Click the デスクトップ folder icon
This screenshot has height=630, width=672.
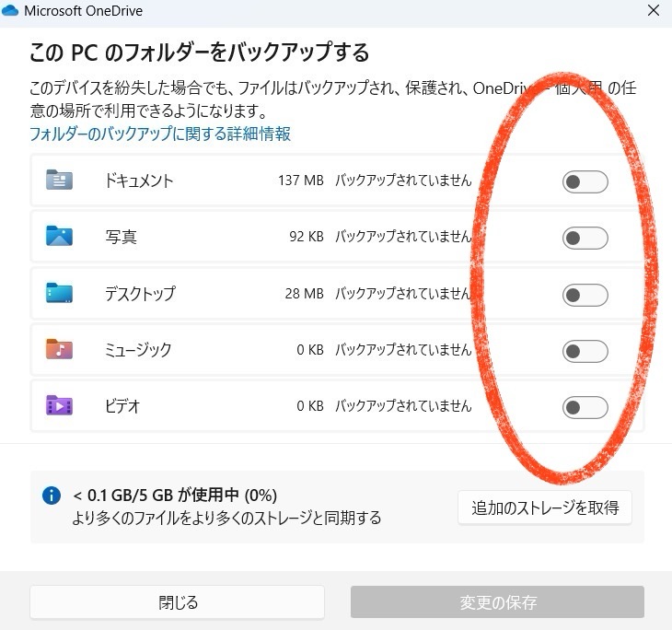click(59, 294)
